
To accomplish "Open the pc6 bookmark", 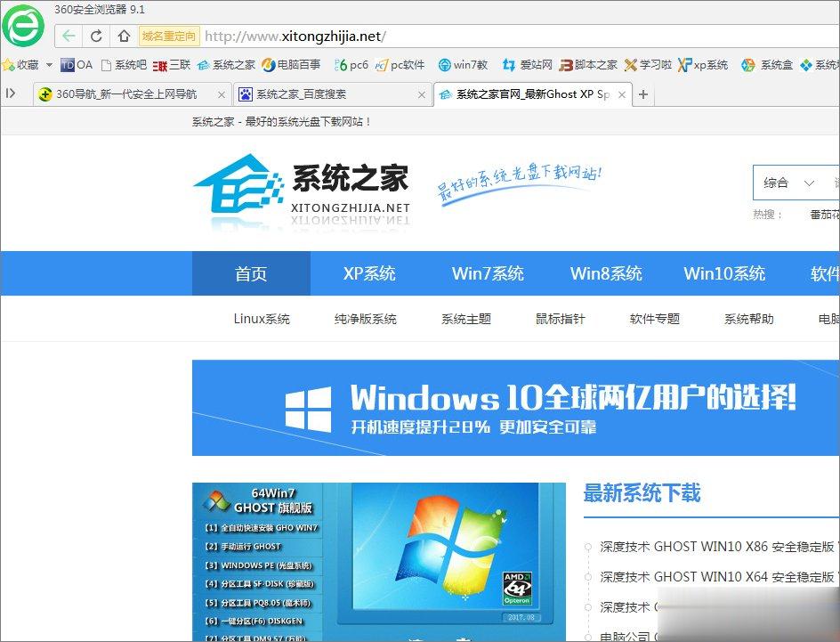I will [x=351, y=65].
